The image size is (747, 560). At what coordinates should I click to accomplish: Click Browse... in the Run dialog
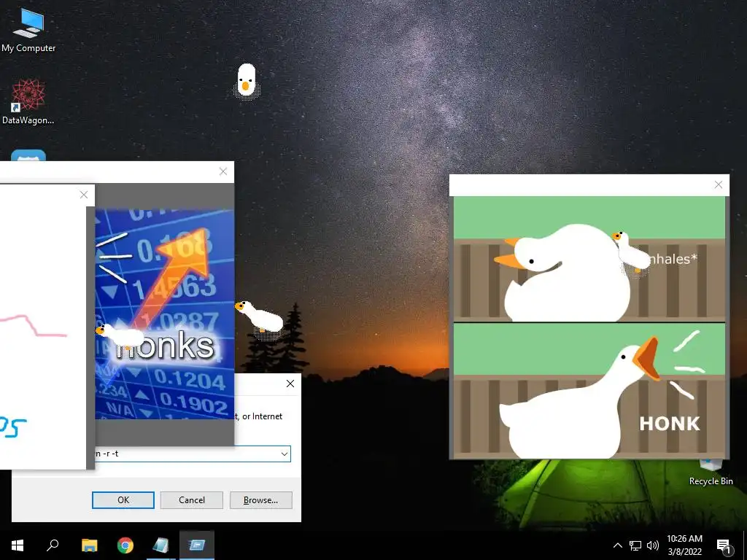pos(260,500)
